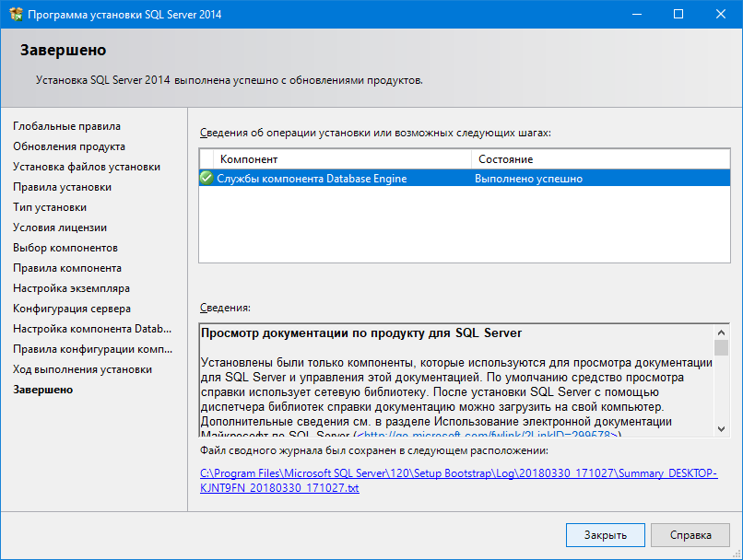Select the Глобальные правила step
Screen dimensions: 743x560
coord(66,126)
